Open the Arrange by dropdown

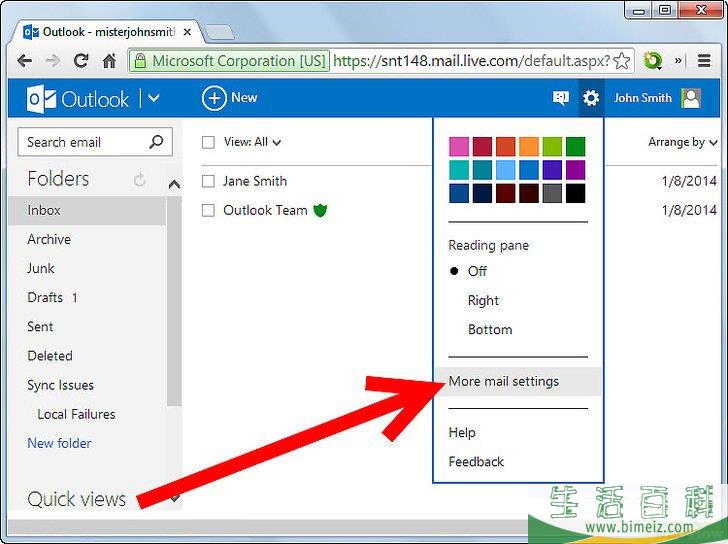pyautogui.click(x=682, y=142)
